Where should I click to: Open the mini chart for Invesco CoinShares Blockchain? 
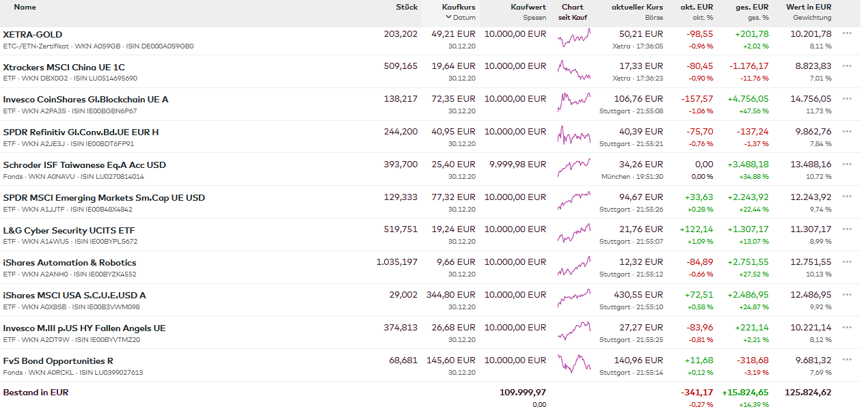tap(573, 103)
